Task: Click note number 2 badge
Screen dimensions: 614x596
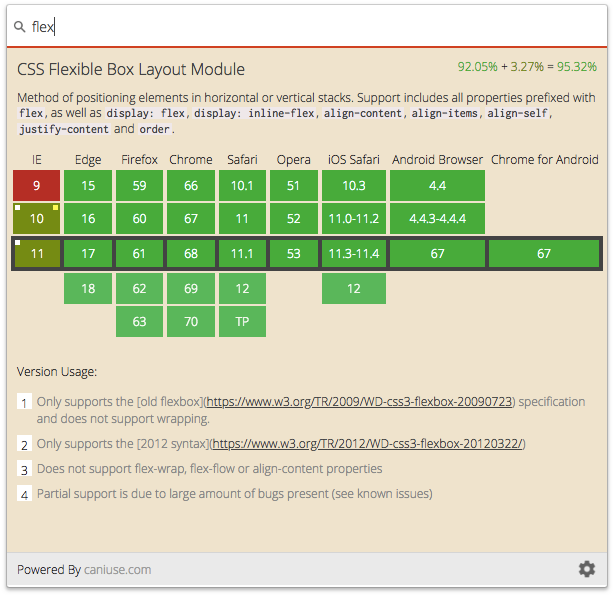Action: (x=24, y=444)
